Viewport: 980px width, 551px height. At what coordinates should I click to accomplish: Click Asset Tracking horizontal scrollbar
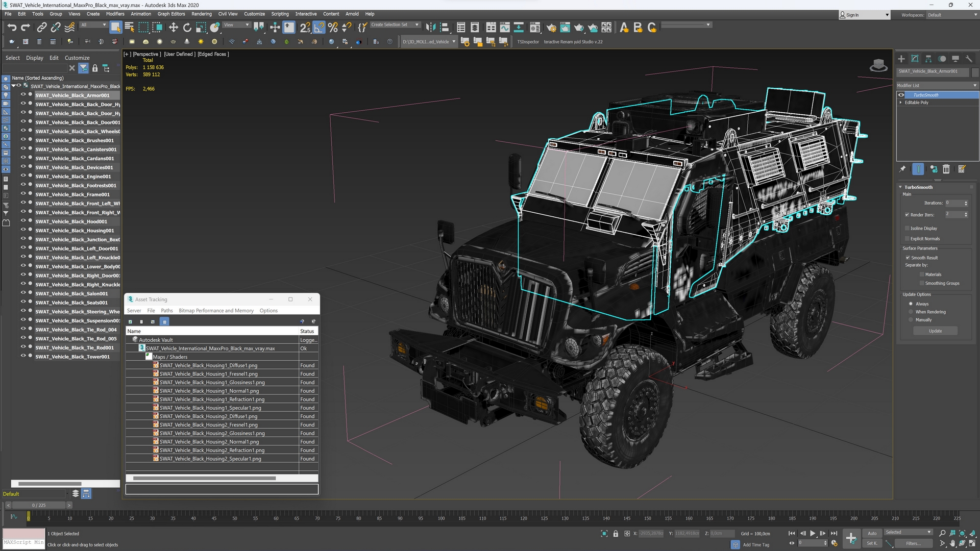[204, 478]
